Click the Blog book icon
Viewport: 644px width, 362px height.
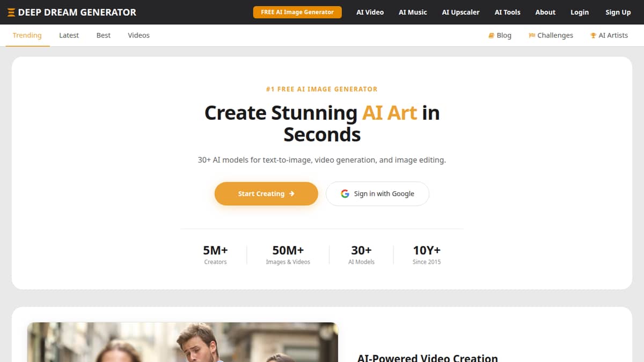click(491, 35)
